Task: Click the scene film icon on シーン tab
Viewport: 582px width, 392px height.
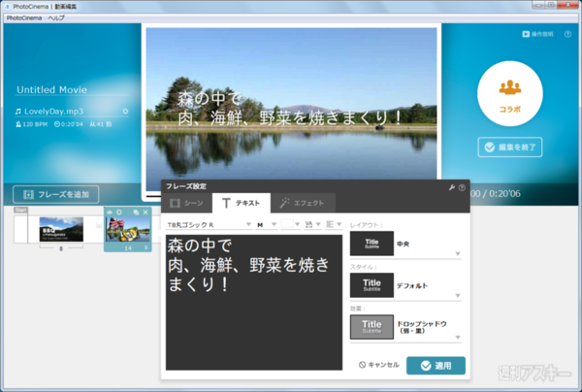Action: click(x=175, y=203)
